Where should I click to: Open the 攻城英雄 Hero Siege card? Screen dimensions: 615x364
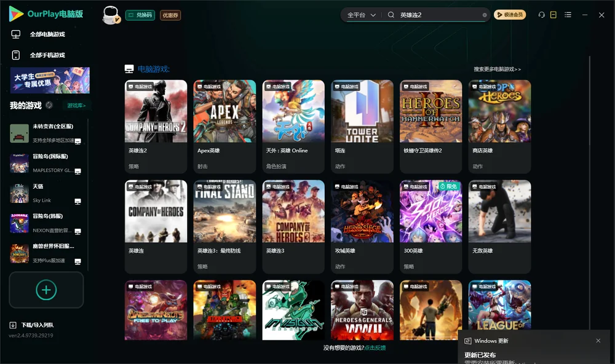[x=362, y=226]
